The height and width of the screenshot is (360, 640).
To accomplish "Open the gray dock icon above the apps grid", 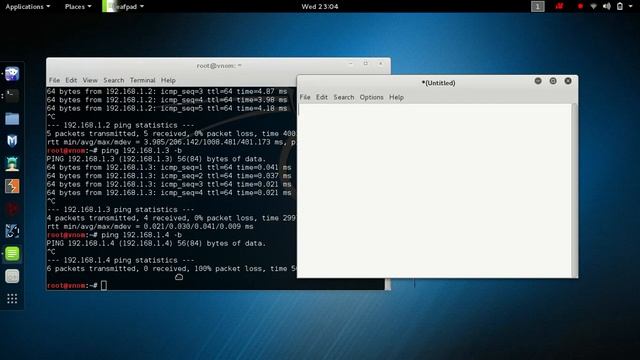I will click(12, 276).
